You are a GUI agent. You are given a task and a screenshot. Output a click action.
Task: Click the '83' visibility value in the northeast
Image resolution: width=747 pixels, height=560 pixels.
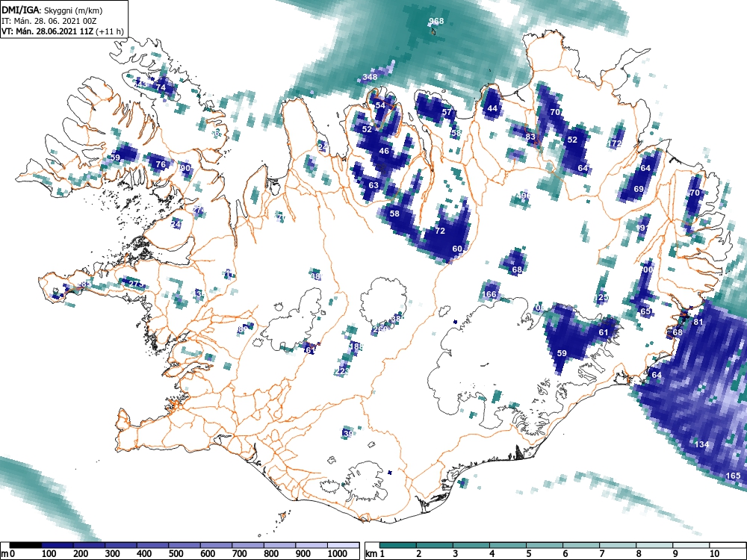[x=530, y=137]
